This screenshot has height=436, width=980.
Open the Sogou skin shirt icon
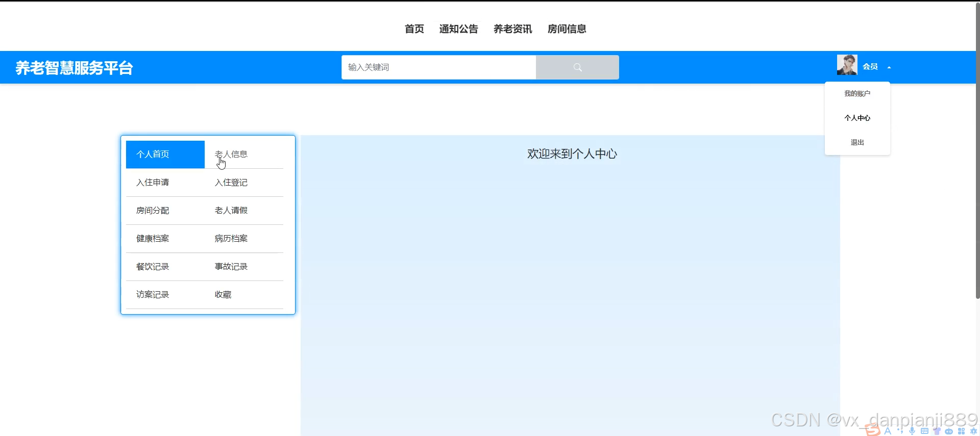point(937,431)
